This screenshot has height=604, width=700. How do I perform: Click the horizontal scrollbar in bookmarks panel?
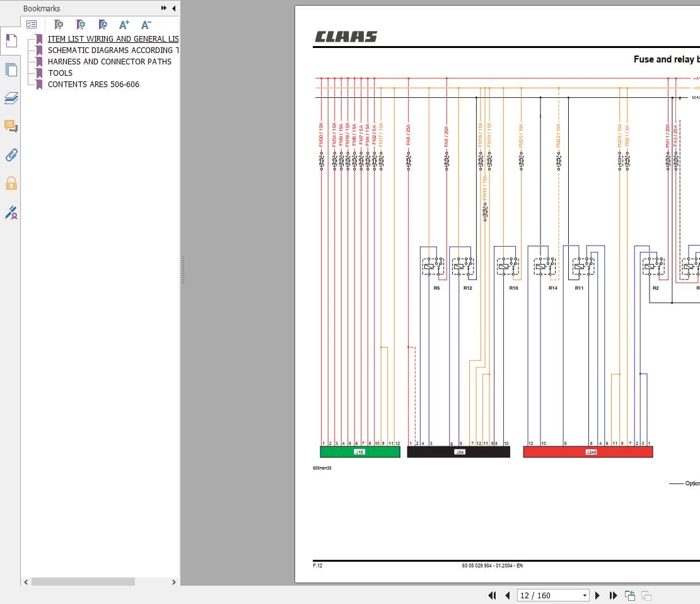click(83, 582)
